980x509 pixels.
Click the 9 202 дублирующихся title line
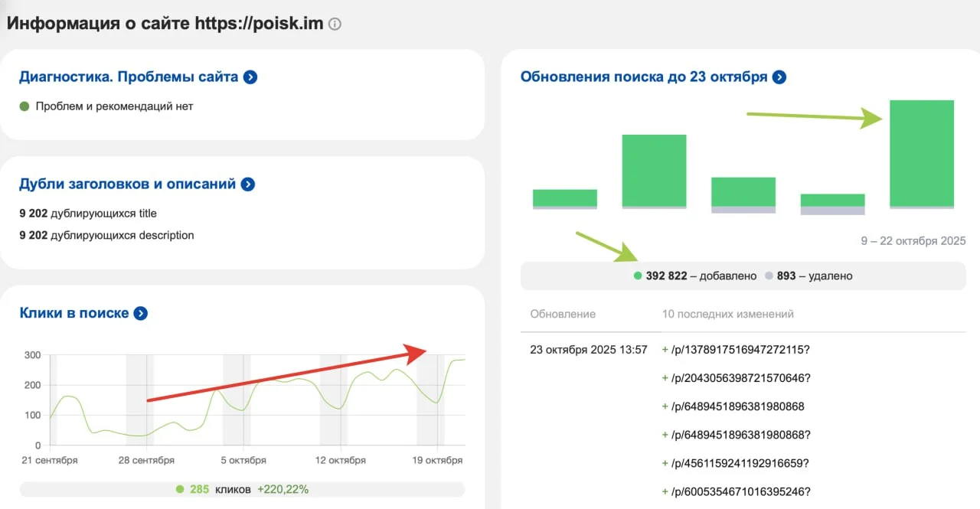tap(88, 214)
